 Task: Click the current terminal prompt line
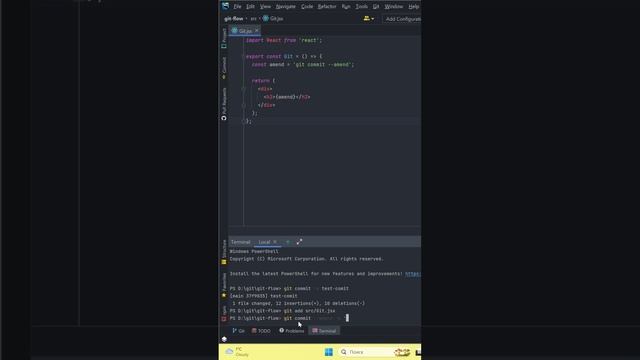[289, 318]
